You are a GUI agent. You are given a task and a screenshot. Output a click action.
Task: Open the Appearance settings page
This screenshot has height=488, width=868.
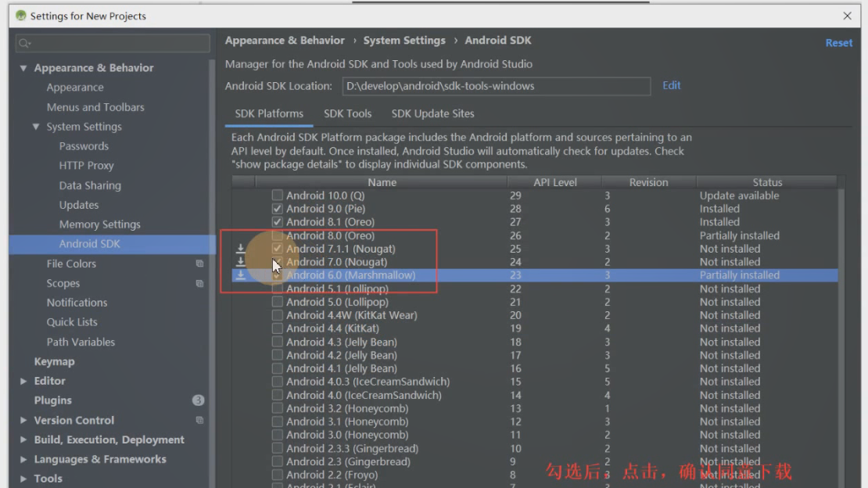[x=75, y=88]
